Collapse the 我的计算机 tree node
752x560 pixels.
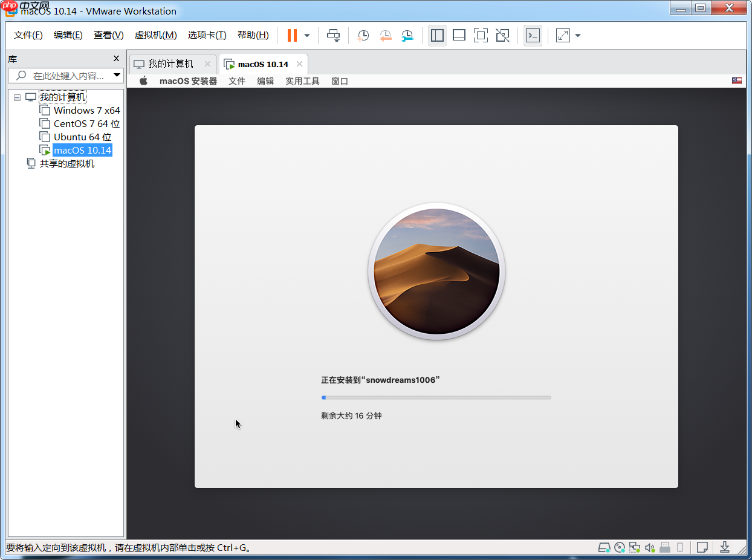click(x=17, y=97)
